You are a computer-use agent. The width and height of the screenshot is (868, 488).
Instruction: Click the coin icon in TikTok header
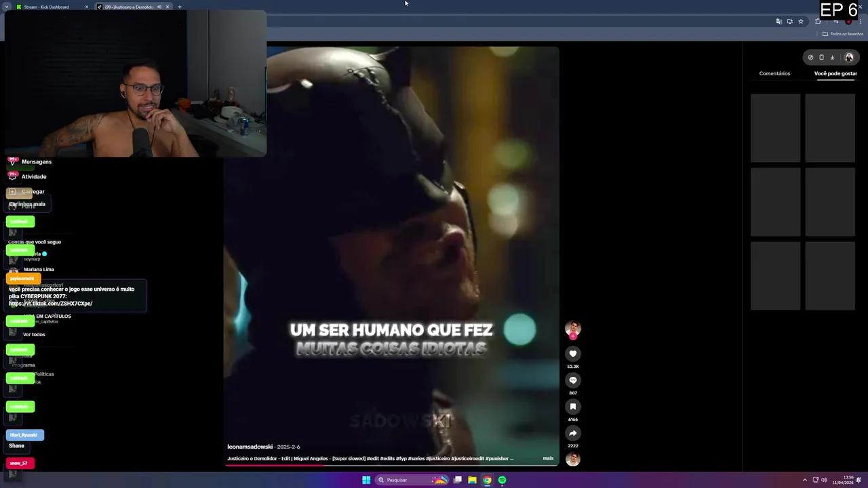click(810, 58)
